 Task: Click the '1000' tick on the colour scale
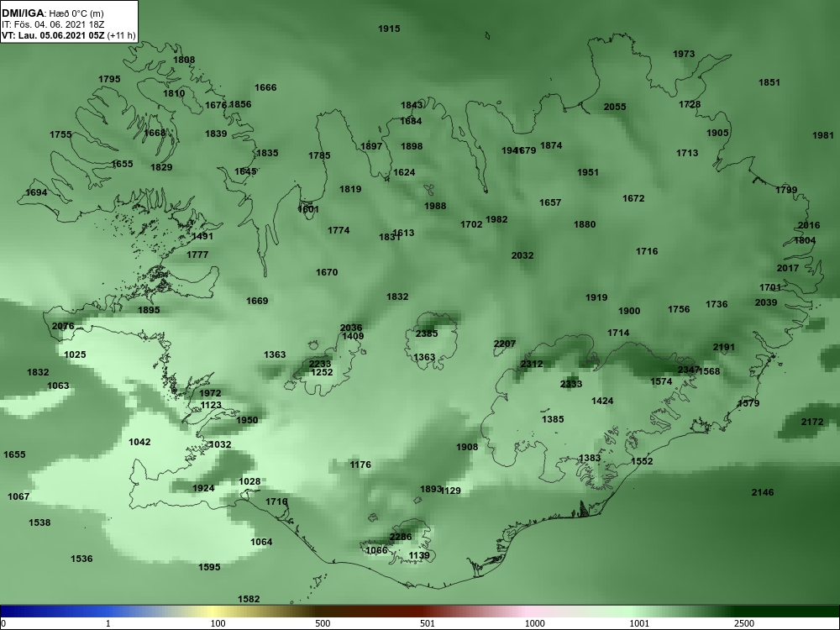534,623
